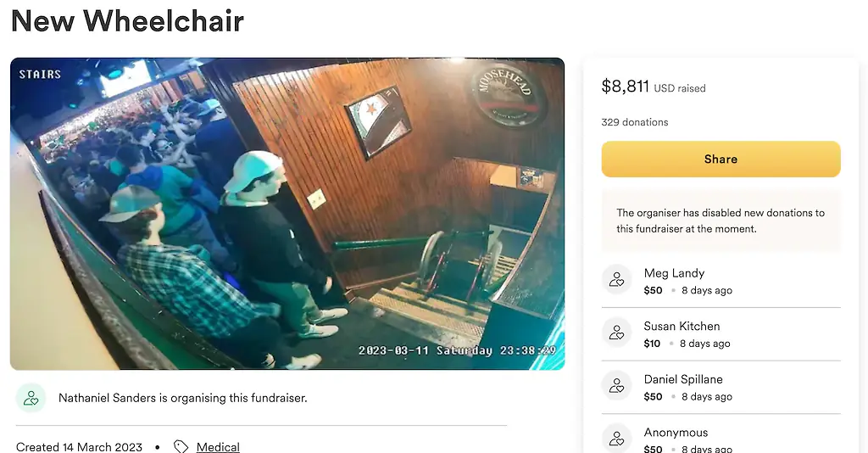
Task: Click the Created 14 March 2023 date
Action: click(79, 447)
